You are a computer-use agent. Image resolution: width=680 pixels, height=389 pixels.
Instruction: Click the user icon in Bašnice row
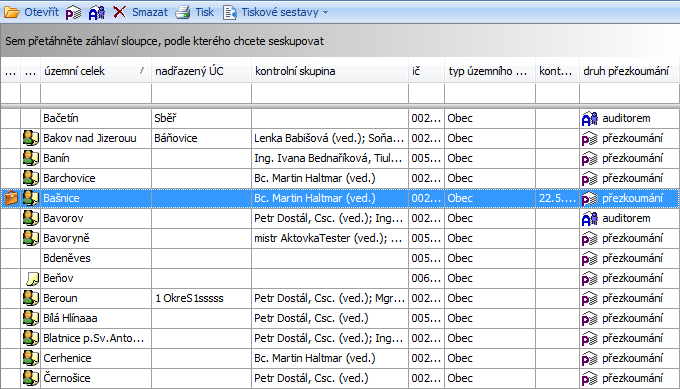31,198
